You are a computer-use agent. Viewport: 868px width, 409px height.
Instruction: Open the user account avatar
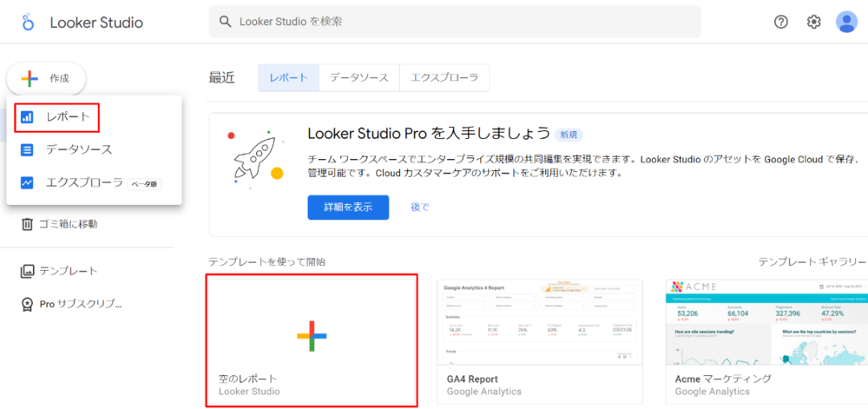(846, 22)
